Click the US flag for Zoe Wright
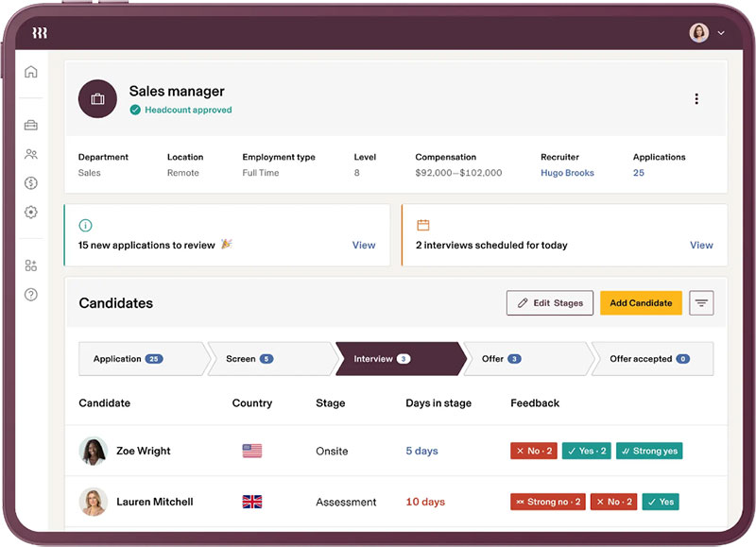Image resolution: width=756 pixels, height=547 pixels. [252, 451]
